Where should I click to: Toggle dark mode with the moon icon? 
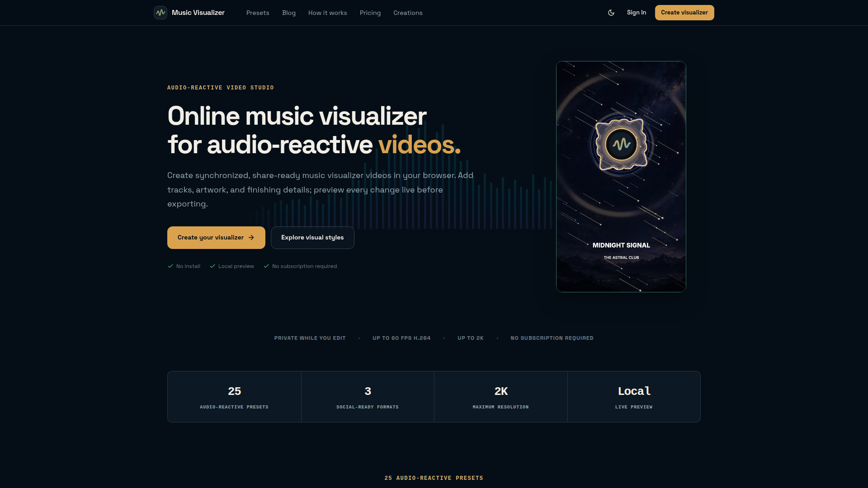pyautogui.click(x=611, y=13)
